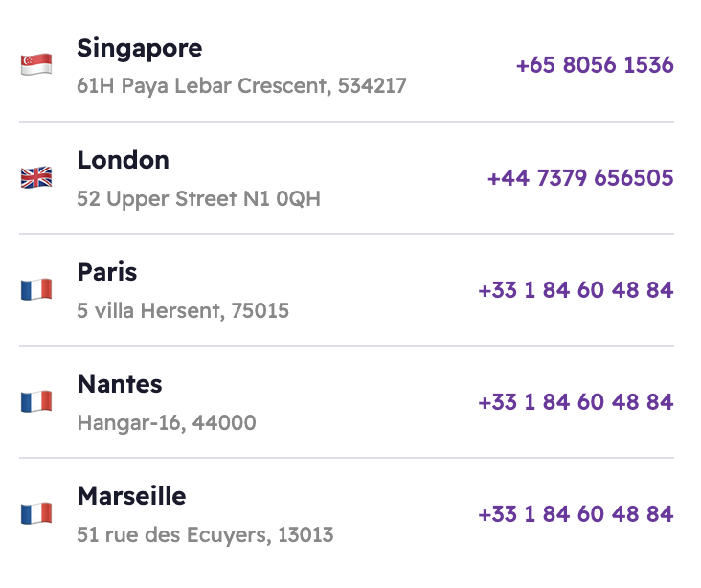701x588 pixels.
Task: Dial the Paris office phone number
Action: point(575,289)
